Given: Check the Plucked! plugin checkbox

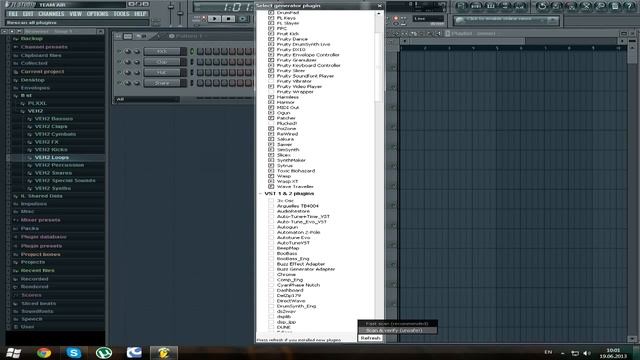Looking at the screenshot, I should (271, 123).
